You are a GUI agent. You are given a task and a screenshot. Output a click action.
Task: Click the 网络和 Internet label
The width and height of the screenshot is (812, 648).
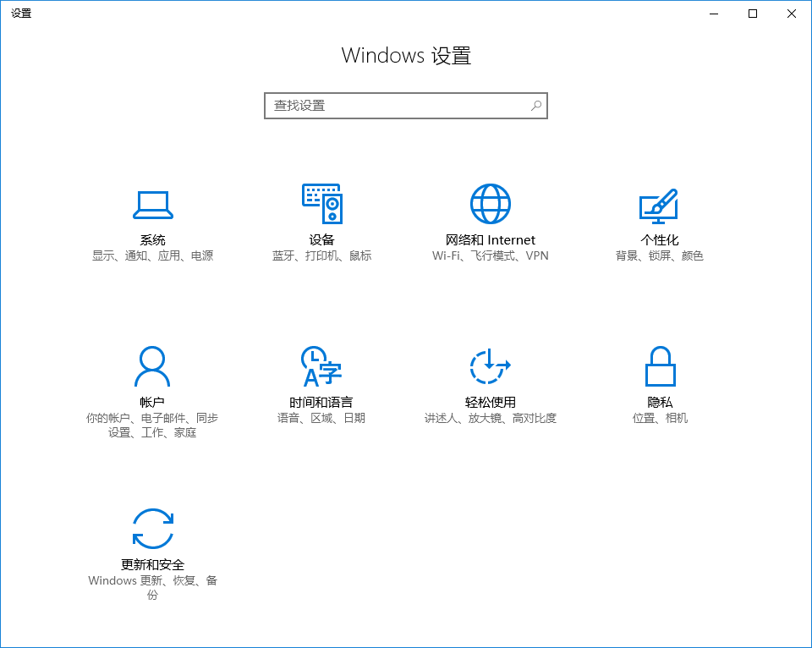pos(491,239)
